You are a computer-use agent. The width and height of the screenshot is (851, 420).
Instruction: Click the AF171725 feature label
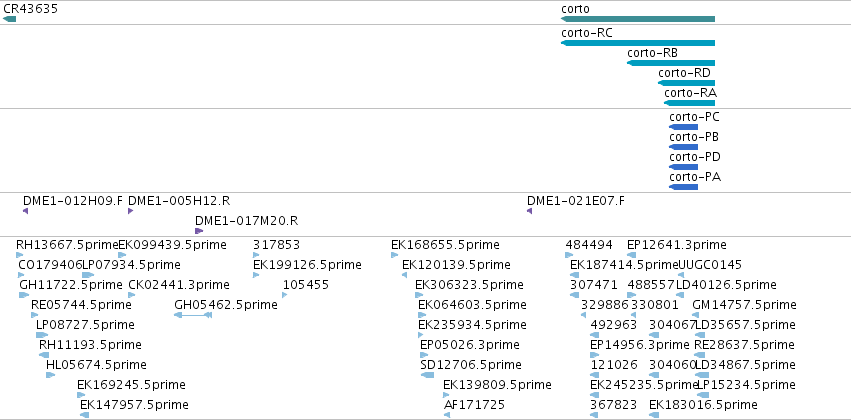tap(474, 405)
